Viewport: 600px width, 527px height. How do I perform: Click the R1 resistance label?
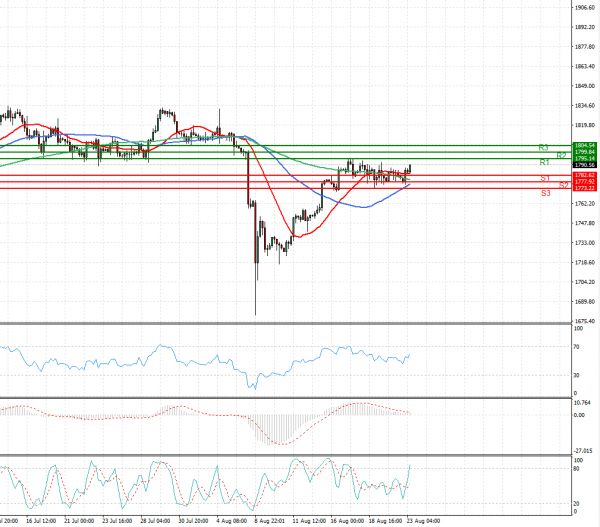tap(545, 162)
